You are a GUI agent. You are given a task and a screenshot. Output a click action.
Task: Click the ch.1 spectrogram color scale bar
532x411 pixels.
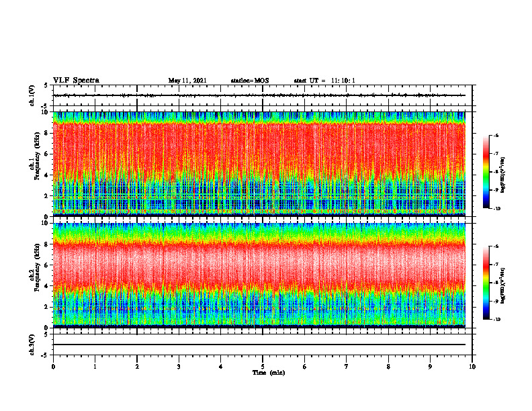point(486,172)
